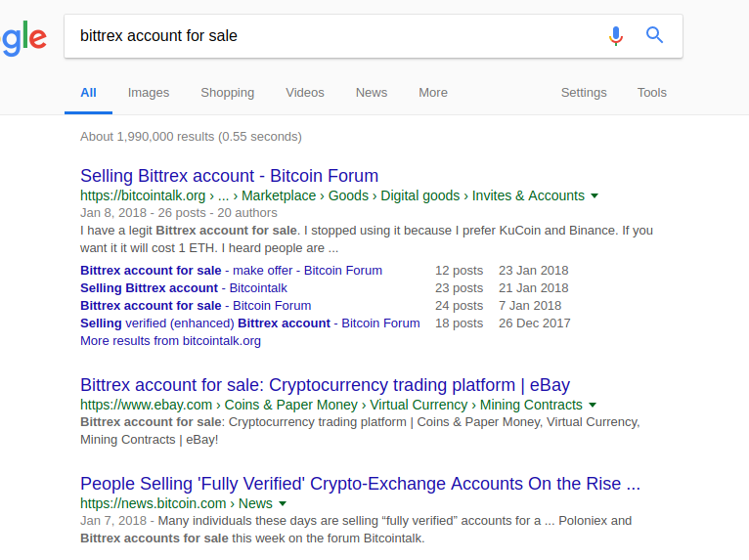The image size is (749, 560).
Task: Open 'People Selling Fully Verified' news result
Action: [x=360, y=484]
